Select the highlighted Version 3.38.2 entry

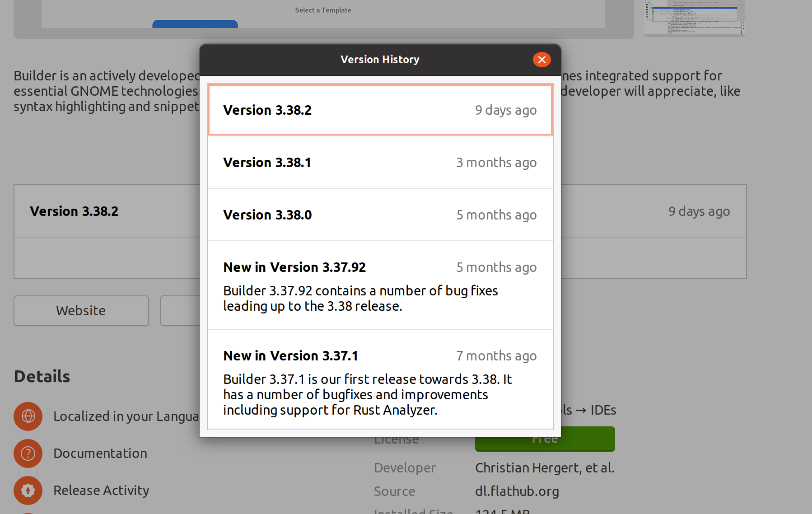coord(380,110)
